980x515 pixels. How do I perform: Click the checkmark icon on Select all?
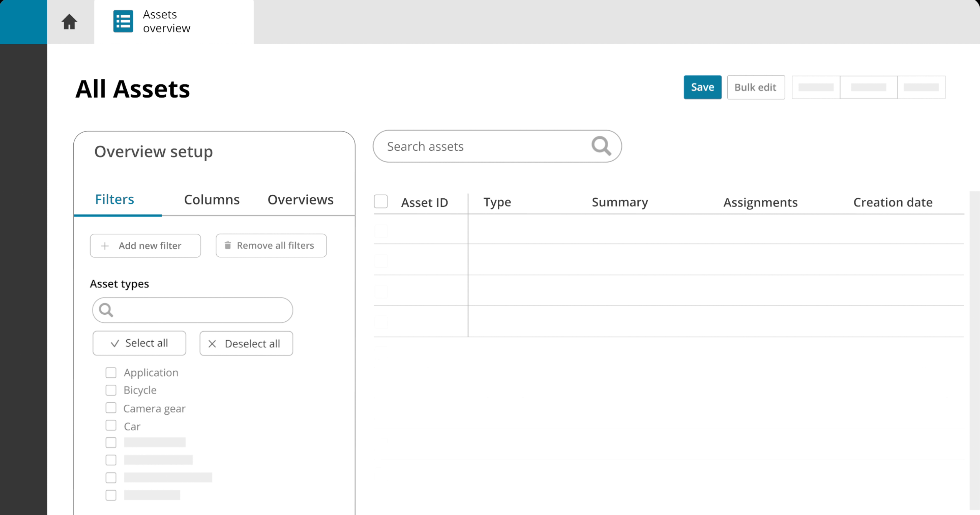click(x=114, y=343)
